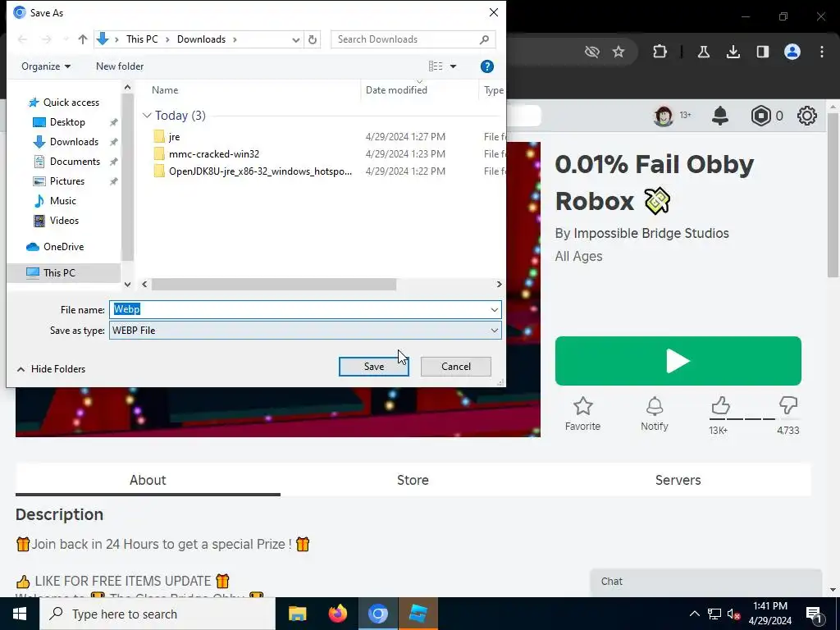Screen dimensions: 840x630
Task: Click the crossed-out eye icon in Chrome address bar
Action: 592,52
